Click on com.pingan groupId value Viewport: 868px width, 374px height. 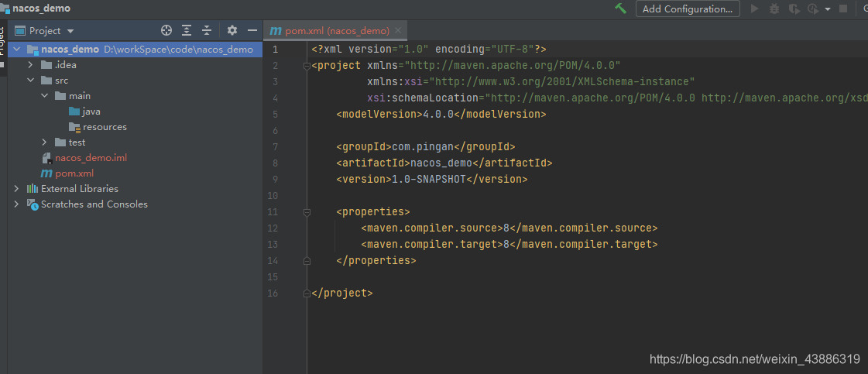(x=423, y=147)
